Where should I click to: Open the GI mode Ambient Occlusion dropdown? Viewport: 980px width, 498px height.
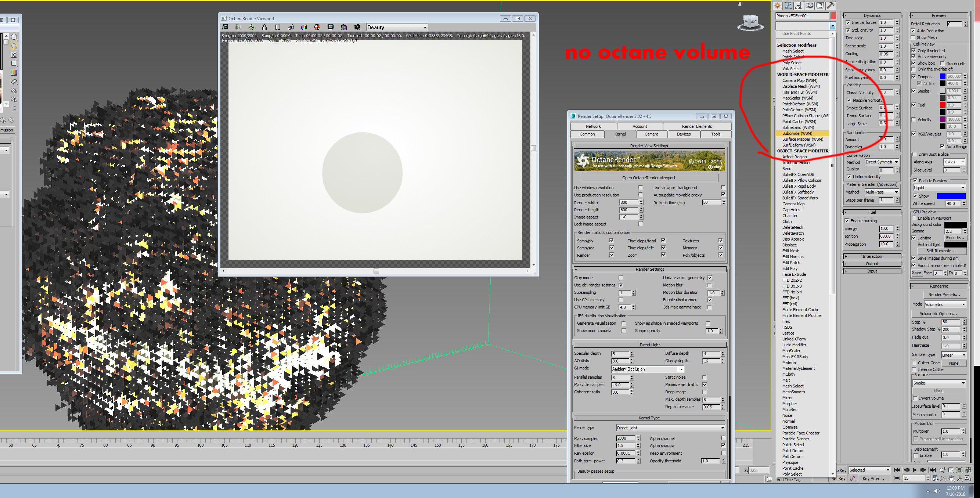pyautogui.click(x=648, y=369)
